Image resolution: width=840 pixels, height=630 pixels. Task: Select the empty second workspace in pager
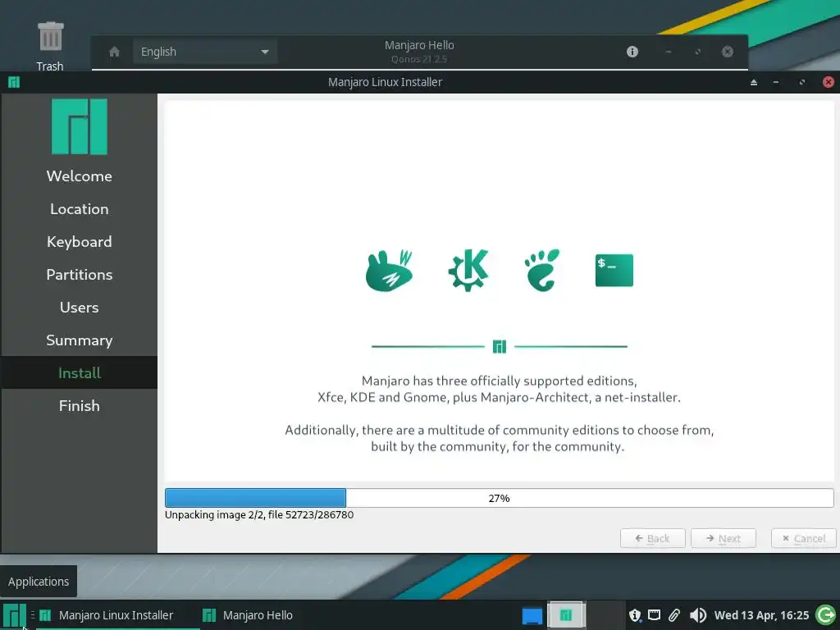(x=605, y=615)
